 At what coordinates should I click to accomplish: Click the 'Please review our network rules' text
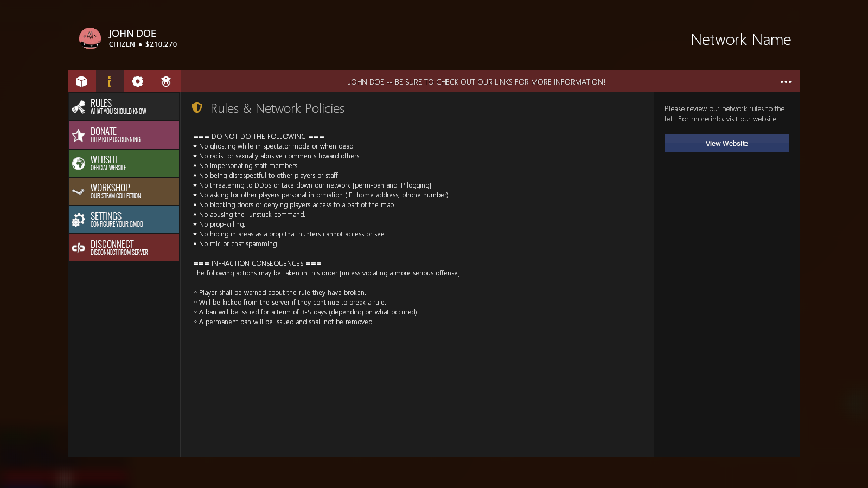(x=725, y=114)
